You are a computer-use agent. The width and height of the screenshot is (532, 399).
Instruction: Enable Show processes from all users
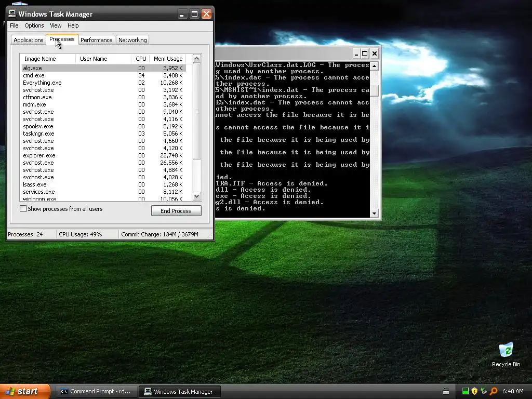[23, 209]
